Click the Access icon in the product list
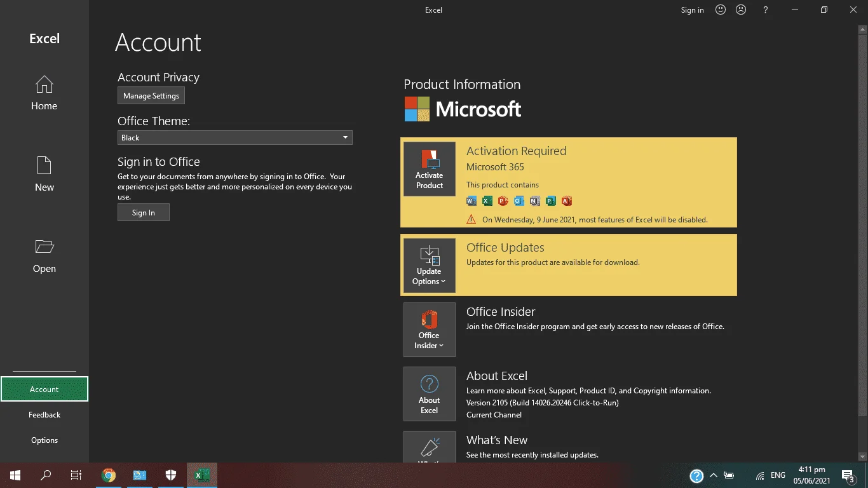Image resolution: width=868 pixels, height=488 pixels. click(x=567, y=201)
